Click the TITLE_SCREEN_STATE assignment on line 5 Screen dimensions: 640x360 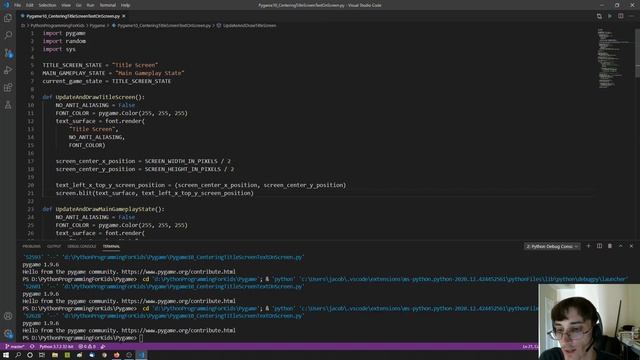coord(100,65)
